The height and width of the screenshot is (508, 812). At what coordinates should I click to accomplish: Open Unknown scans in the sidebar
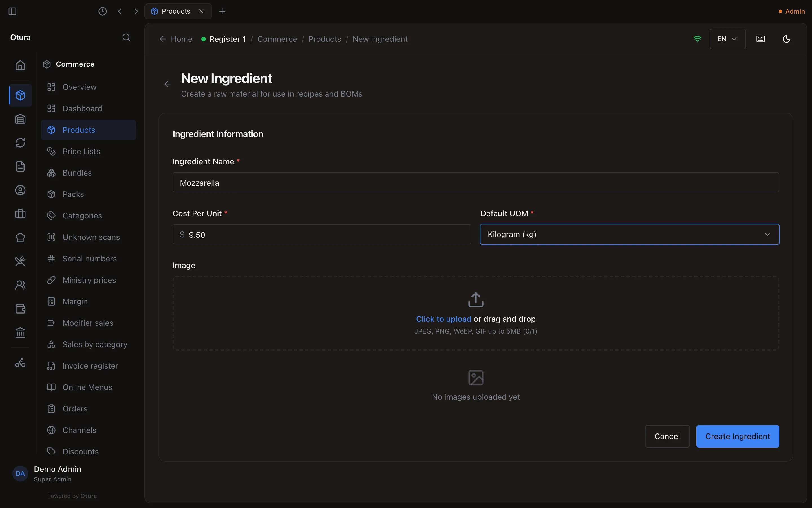[x=89, y=237]
